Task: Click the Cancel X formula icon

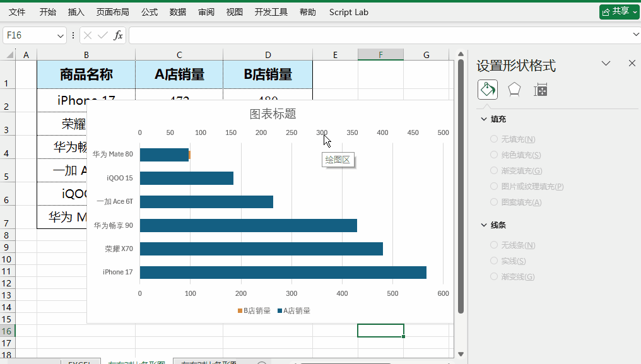Action: tap(87, 35)
